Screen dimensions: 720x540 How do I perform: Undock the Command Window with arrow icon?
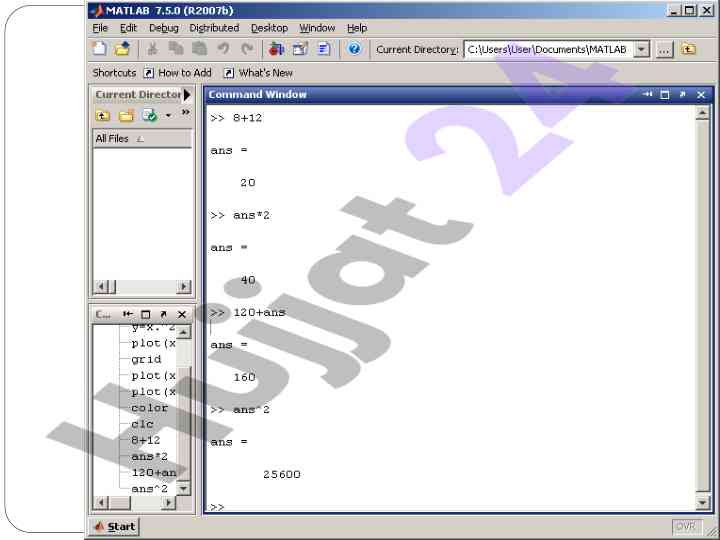(x=682, y=95)
